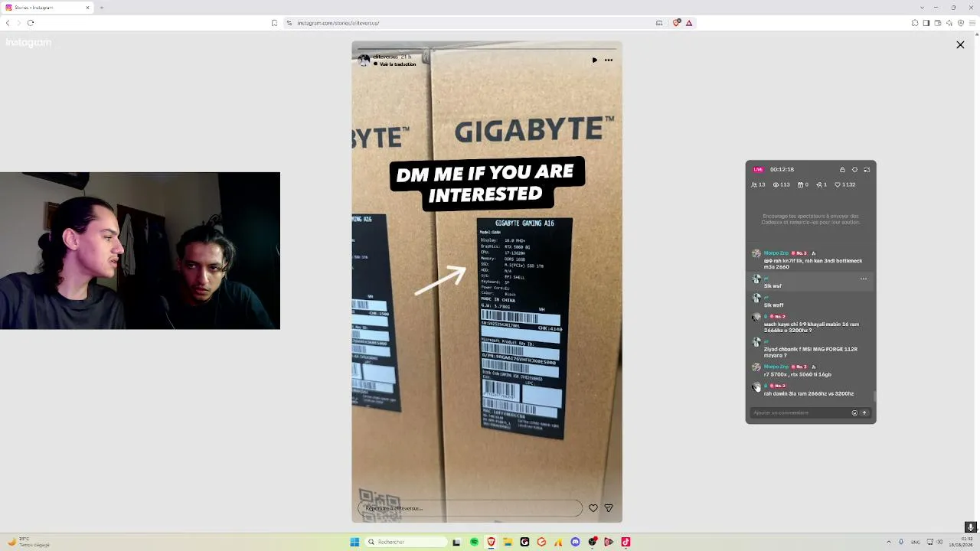
Task: Toggle the browser sidebar panel
Action: click(x=926, y=23)
